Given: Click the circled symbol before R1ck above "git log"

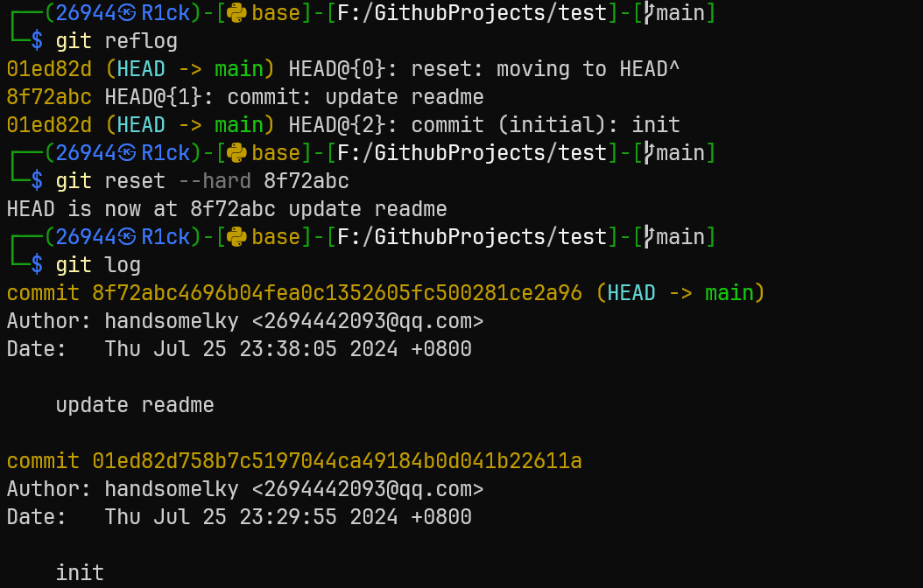Looking at the screenshot, I should coord(127,237).
